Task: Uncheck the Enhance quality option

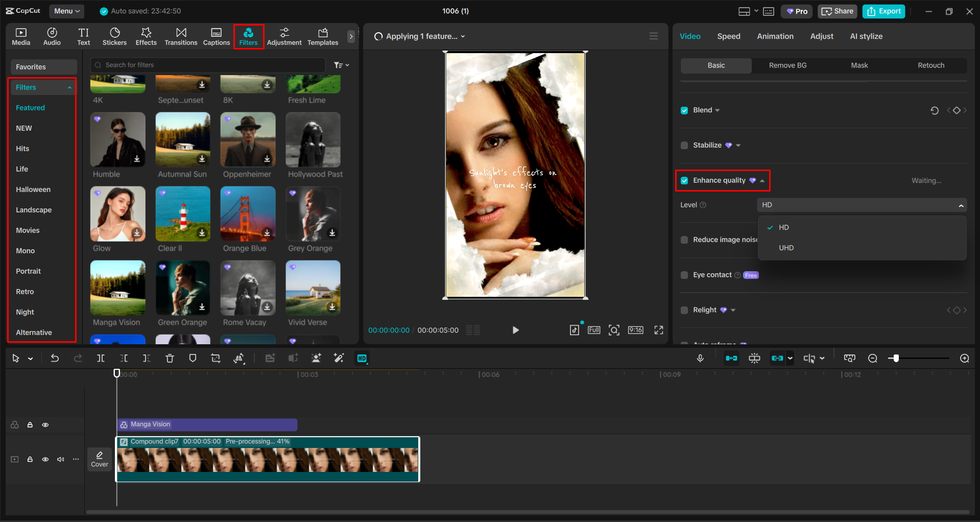Action: pos(684,180)
